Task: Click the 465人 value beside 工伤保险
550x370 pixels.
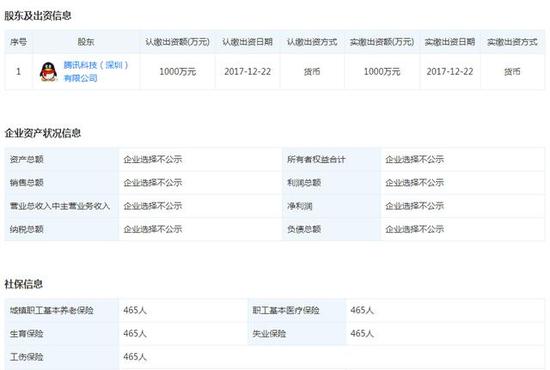Action: [135, 357]
